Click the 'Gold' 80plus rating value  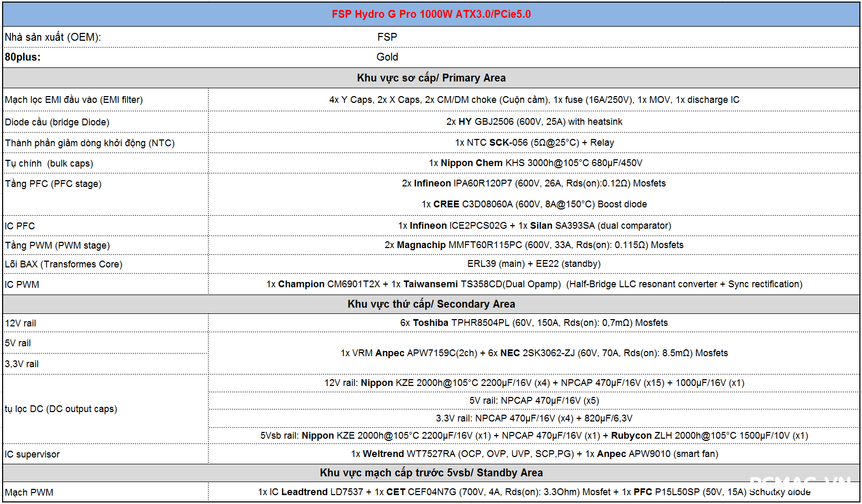point(387,57)
